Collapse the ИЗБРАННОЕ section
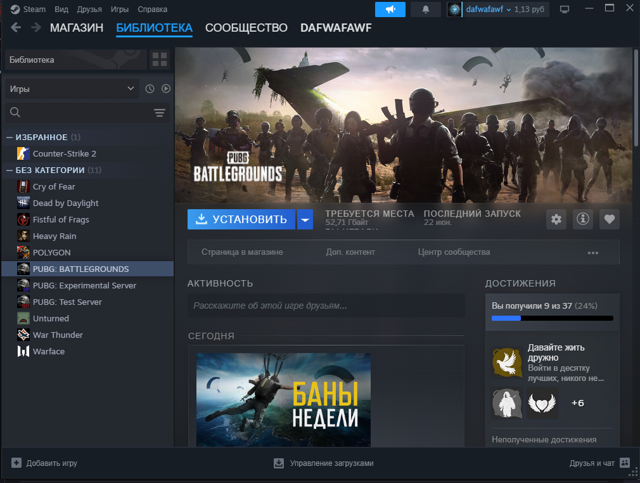The height and width of the screenshot is (483, 640). click(9, 137)
